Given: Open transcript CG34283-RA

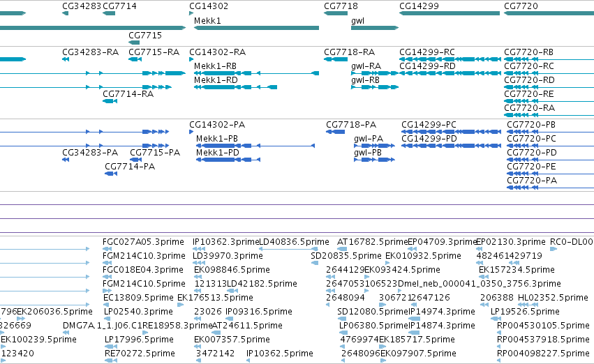Looking at the screenshot, I should (x=91, y=52).
